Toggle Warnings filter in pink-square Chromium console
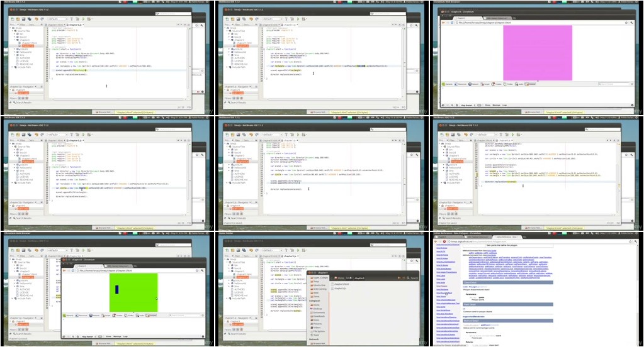Screen dimensions: 644x347 click(x=496, y=105)
